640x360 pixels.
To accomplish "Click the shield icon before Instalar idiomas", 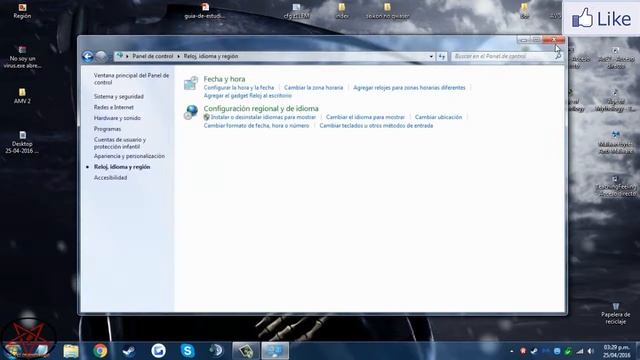I will tap(207, 117).
